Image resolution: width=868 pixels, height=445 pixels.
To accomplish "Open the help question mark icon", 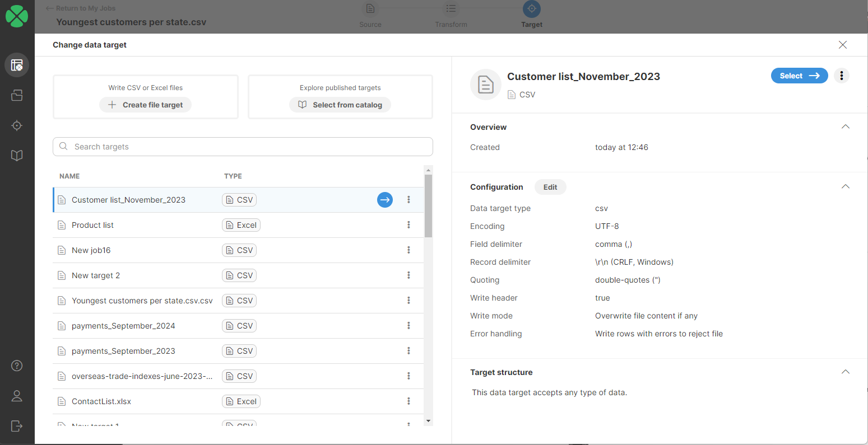I will 17,366.
